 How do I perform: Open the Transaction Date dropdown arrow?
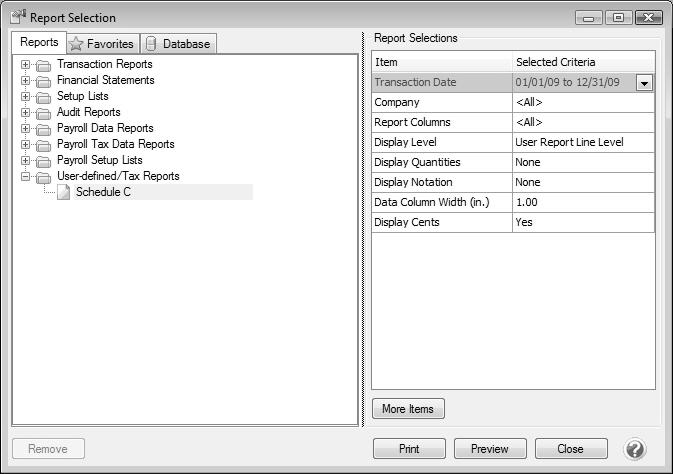[x=644, y=83]
